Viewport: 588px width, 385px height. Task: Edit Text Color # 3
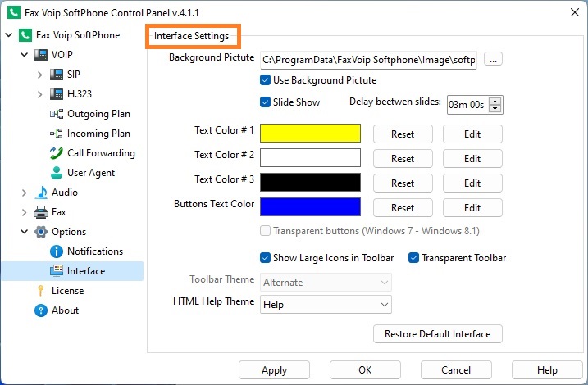[x=472, y=183]
